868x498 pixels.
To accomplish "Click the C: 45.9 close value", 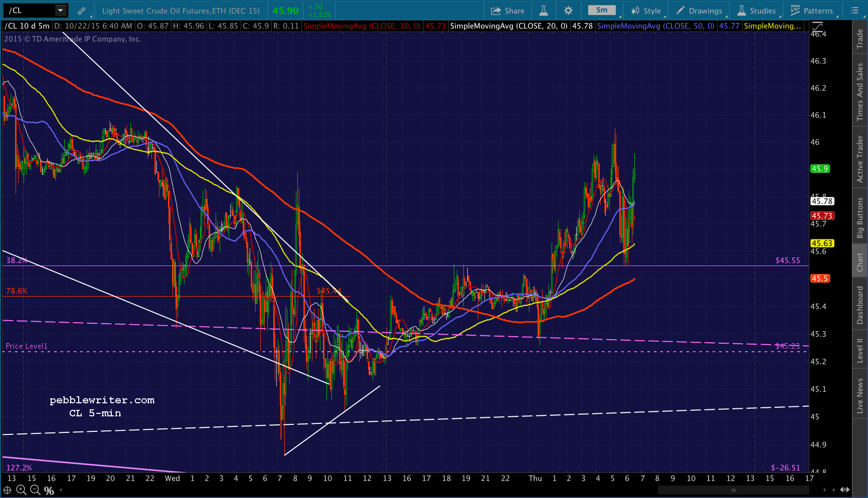I will point(256,26).
